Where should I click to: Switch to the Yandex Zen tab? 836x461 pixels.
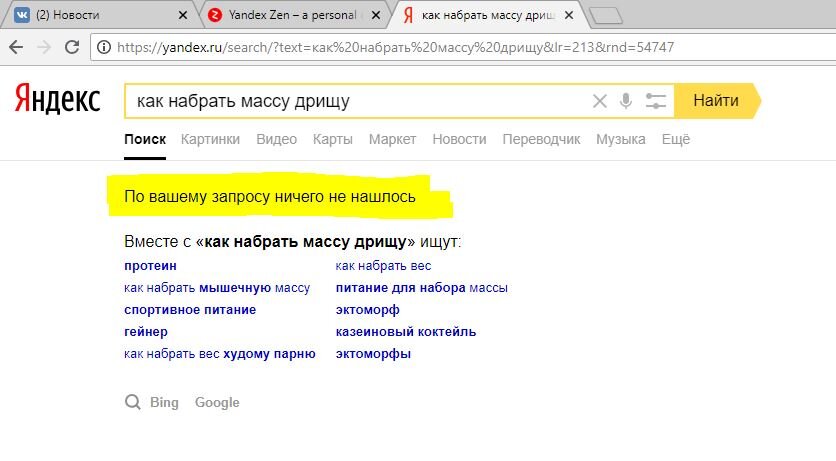(x=293, y=15)
